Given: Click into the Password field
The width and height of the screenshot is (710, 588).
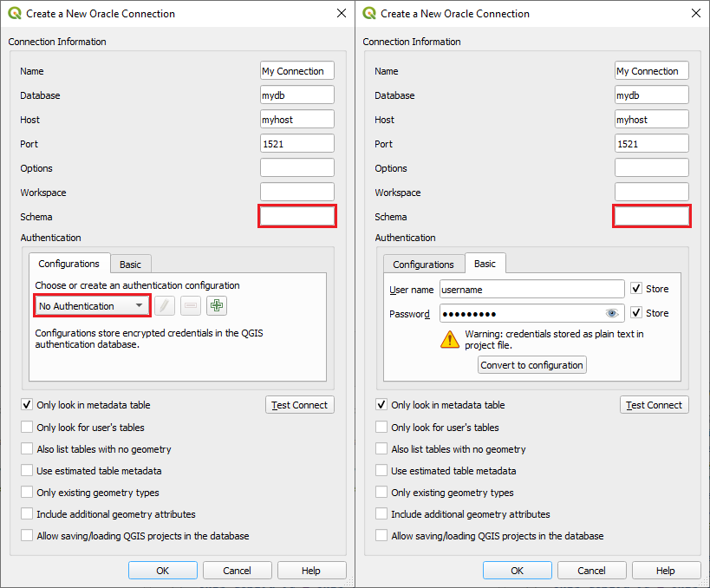Looking at the screenshot, I should [520, 313].
